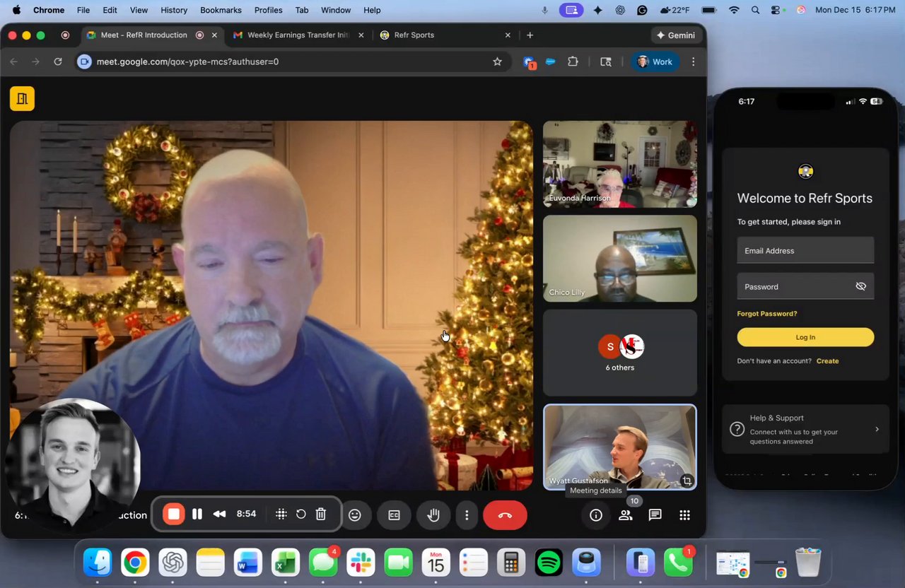
Task: Open the in-call chat panel
Action: tap(655, 515)
